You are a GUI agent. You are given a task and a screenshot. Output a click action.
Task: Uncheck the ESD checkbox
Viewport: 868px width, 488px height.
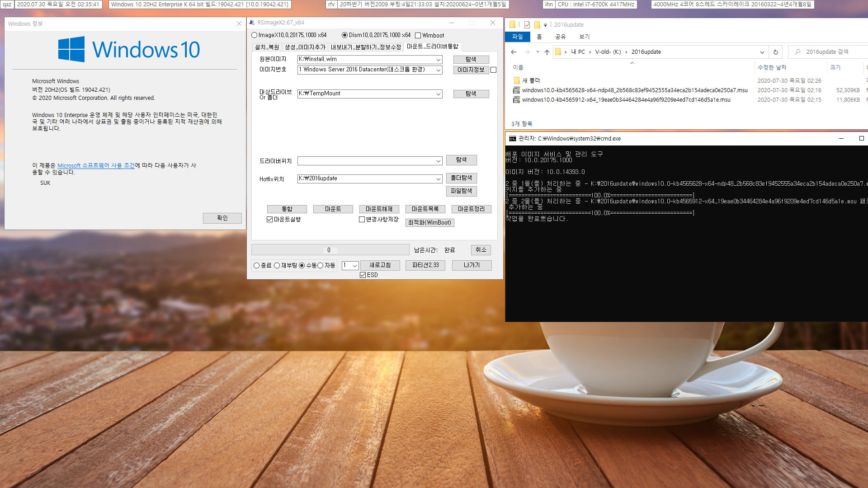[363, 275]
